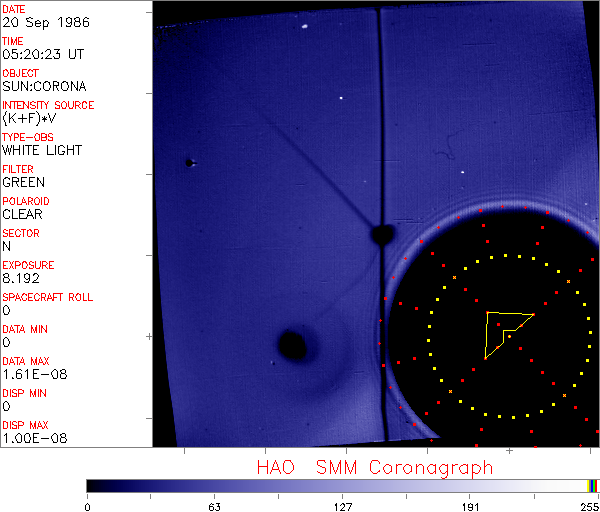Click the yellow triangle marker on the occulting disk
Image resolution: width=600 pixels, height=512 pixels.
coord(503,330)
